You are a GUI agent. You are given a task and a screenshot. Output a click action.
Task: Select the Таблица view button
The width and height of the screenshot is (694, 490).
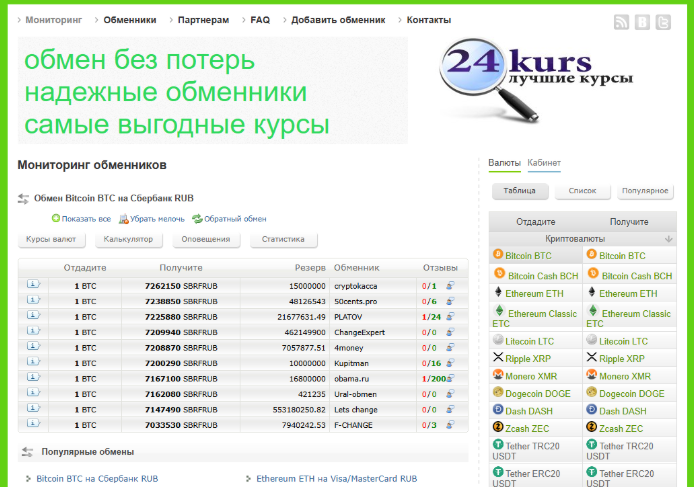click(x=520, y=191)
